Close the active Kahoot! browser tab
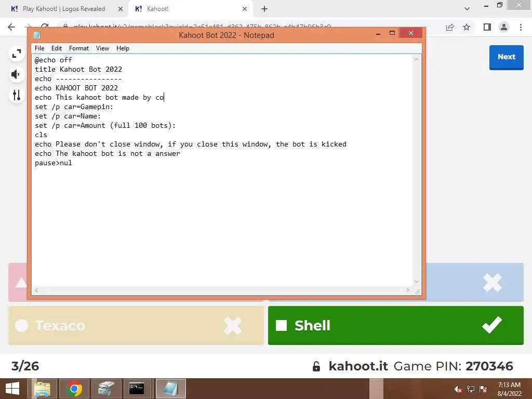The width and height of the screenshot is (532, 399). 245,9
